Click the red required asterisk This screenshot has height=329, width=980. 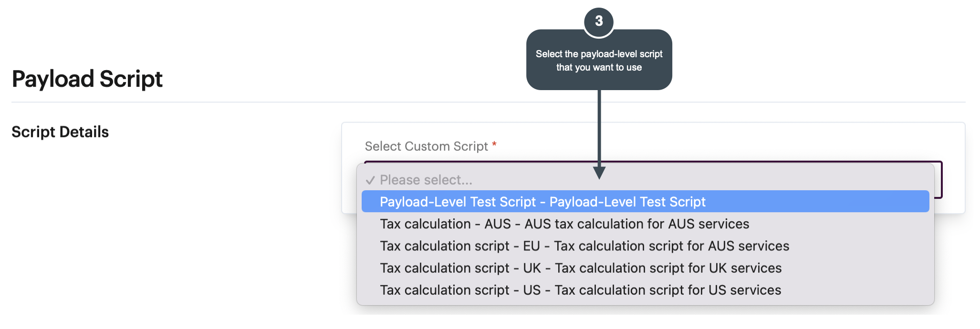pyautogui.click(x=494, y=144)
